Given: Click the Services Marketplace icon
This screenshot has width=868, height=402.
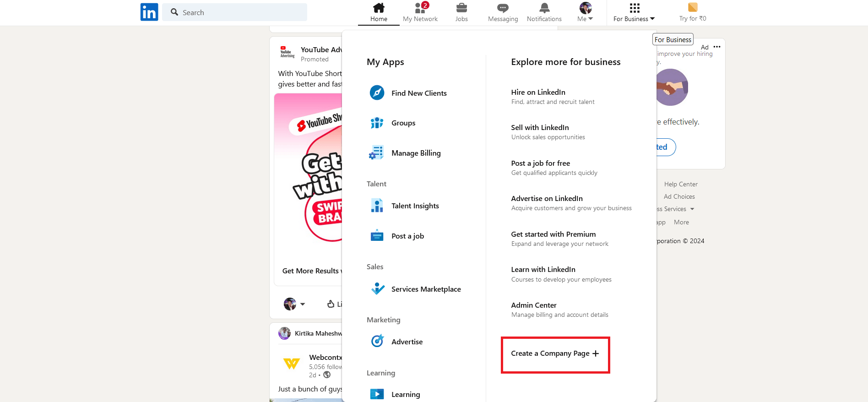Looking at the screenshot, I should pos(378,289).
